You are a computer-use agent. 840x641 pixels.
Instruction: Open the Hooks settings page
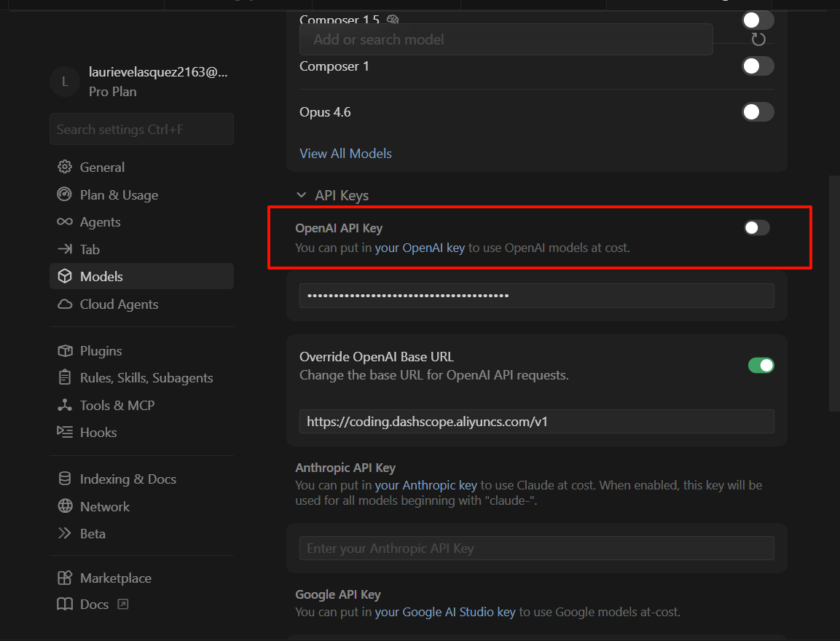point(141,432)
